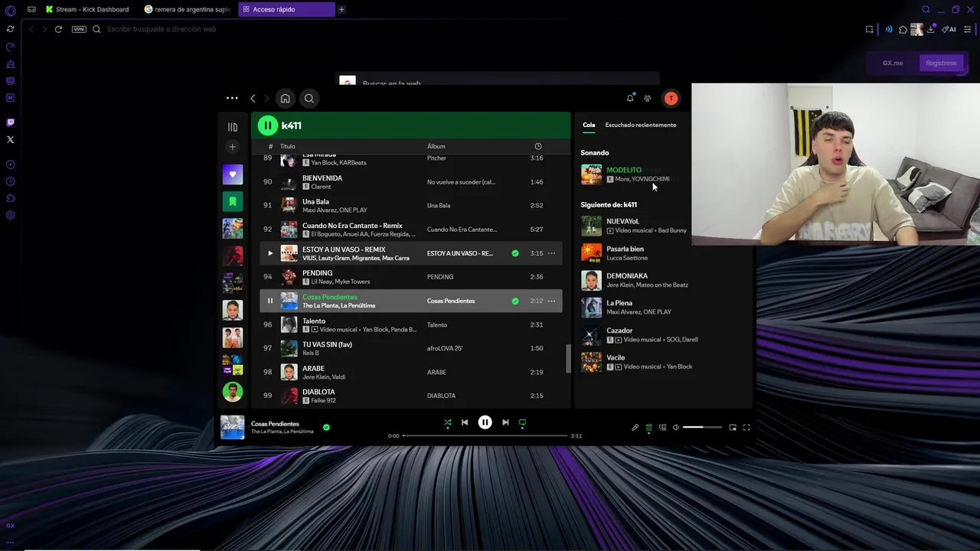This screenshot has width=980, height=551.
Task: Switch to Escuchado recientemente tab
Action: (641, 125)
